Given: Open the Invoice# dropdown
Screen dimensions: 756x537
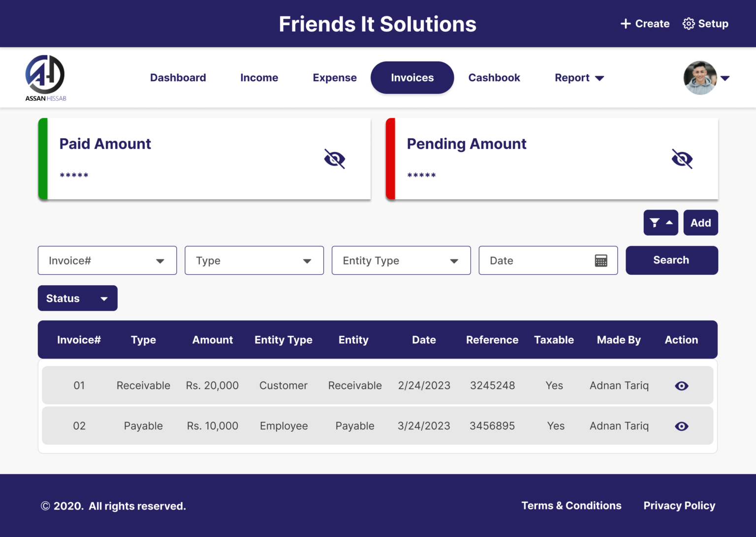Looking at the screenshot, I should tap(107, 261).
